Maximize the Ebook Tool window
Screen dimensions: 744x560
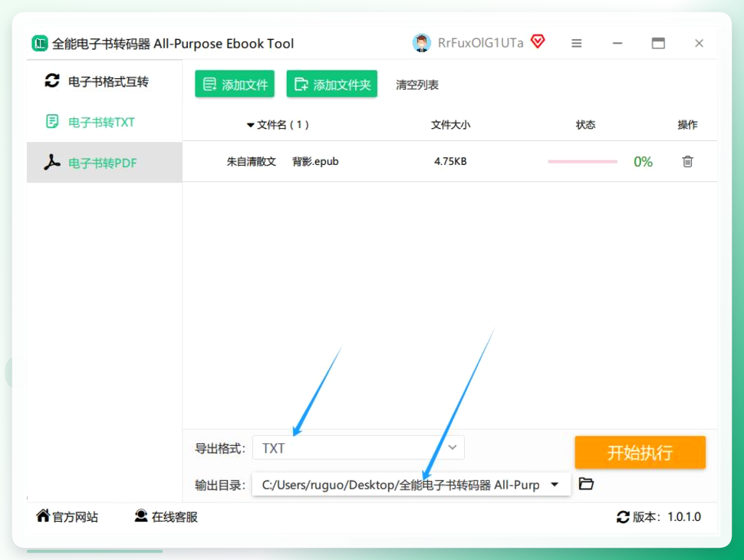(x=658, y=43)
